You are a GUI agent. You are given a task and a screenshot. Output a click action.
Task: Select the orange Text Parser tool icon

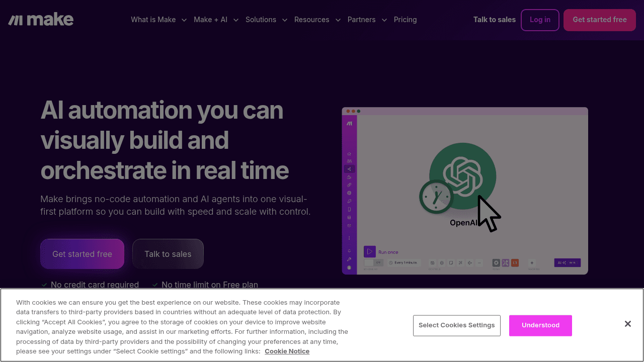coord(515,262)
